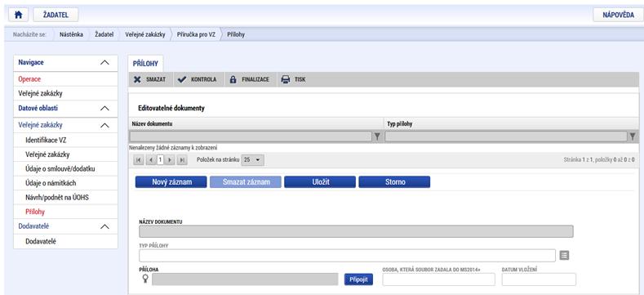
Task: Click Připojit attach button
Action: (358, 279)
